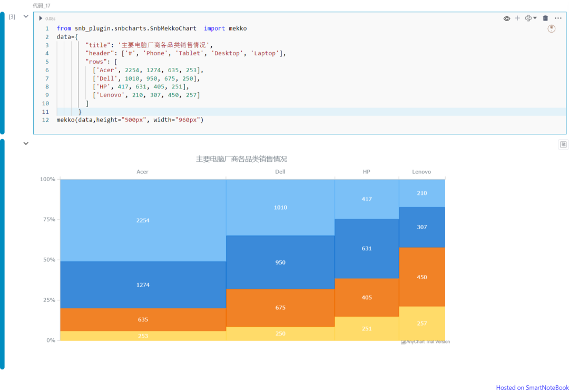Open the cell language dropdown arrow
The width and height of the screenshot is (569, 392).
click(535, 18)
